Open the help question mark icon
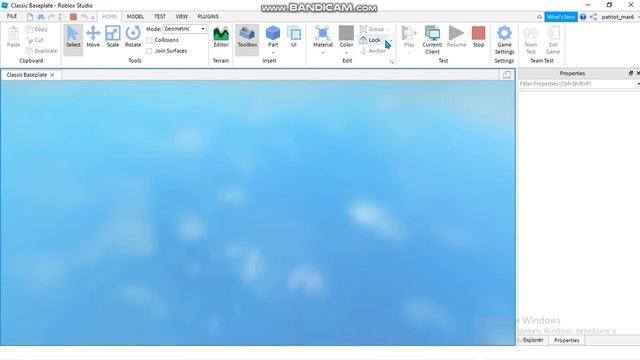 click(x=583, y=17)
